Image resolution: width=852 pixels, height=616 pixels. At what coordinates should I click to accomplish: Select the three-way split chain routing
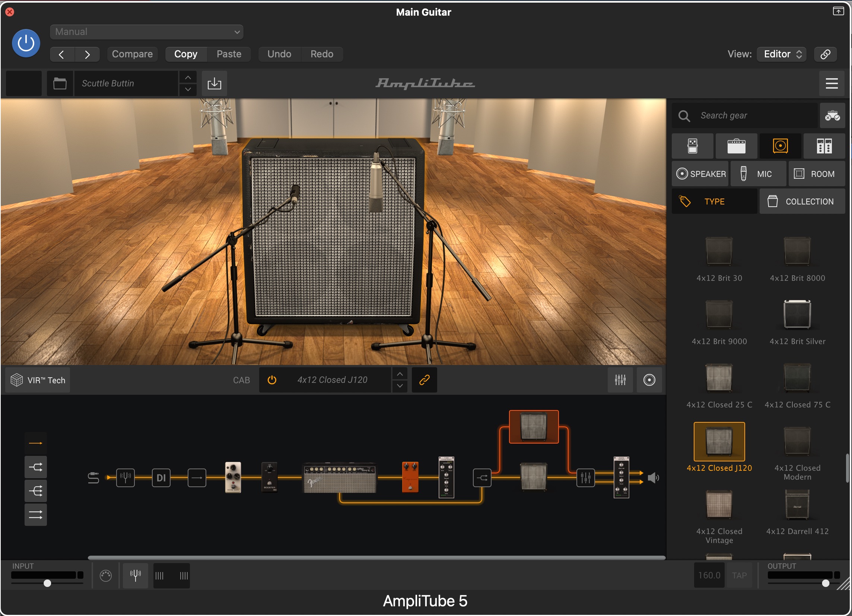[36, 491]
